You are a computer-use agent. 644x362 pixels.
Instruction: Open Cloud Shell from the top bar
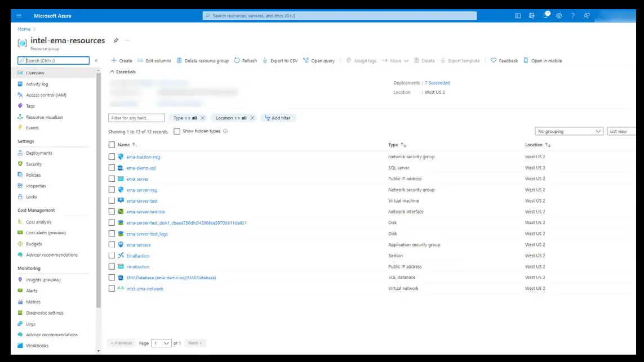point(517,16)
